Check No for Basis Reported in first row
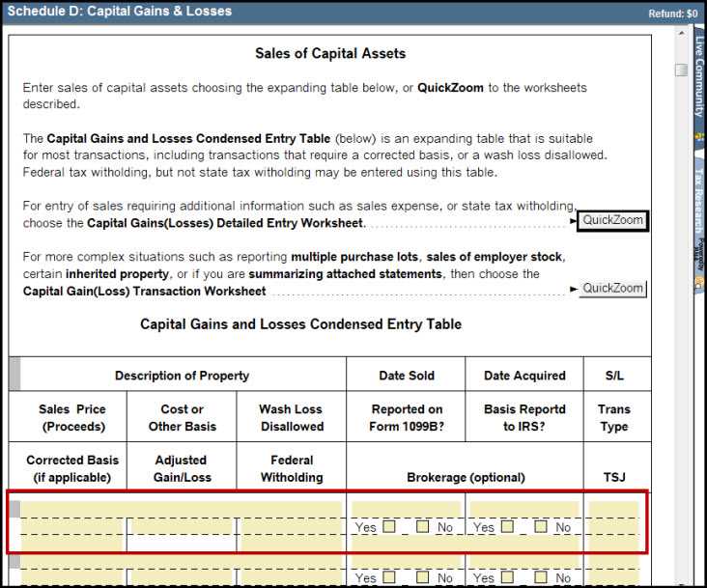Screen dimensions: 707x588 click(x=541, y=526)
